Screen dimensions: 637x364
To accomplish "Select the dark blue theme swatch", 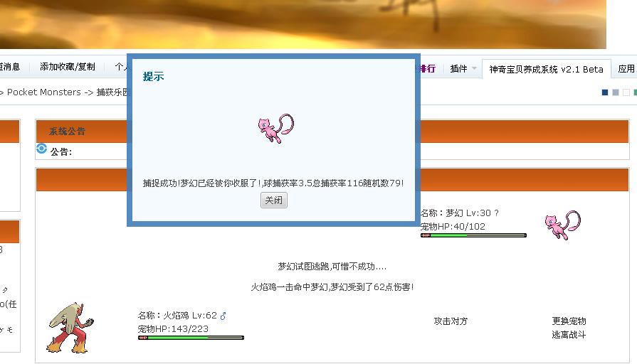I will (604, 92).
